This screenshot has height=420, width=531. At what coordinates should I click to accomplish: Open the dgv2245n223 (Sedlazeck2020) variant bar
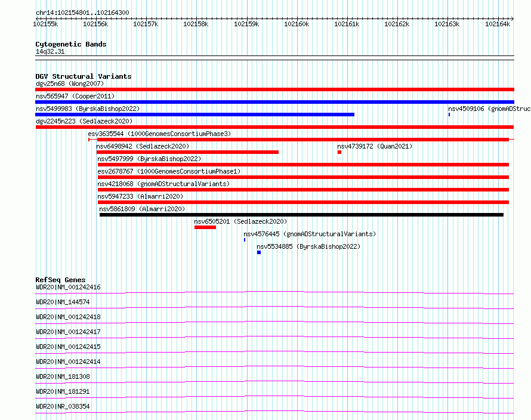coord(274,127)
